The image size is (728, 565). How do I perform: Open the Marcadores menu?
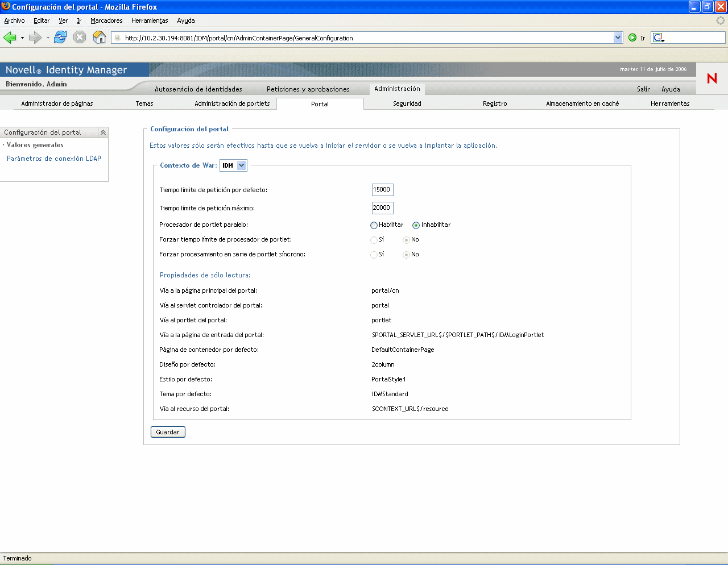(x=106, y=20)
